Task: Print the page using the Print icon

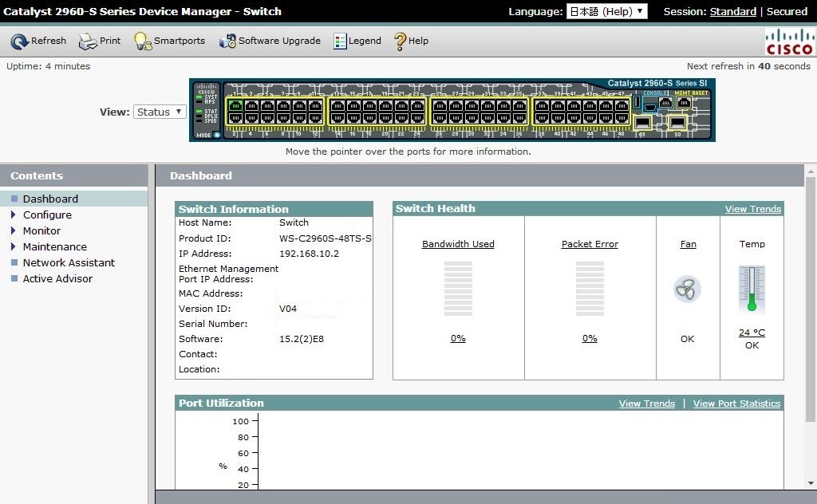Action: pos(88,41)
